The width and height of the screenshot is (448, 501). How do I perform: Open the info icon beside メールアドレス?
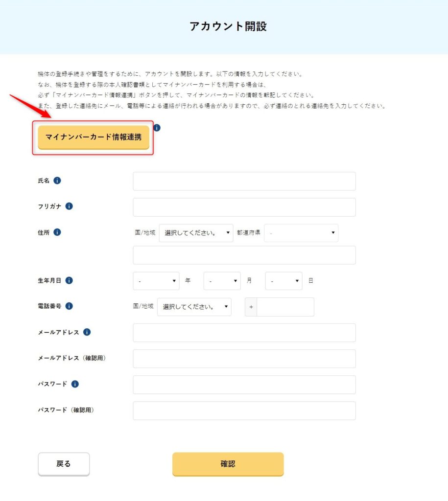coord(87,332)
